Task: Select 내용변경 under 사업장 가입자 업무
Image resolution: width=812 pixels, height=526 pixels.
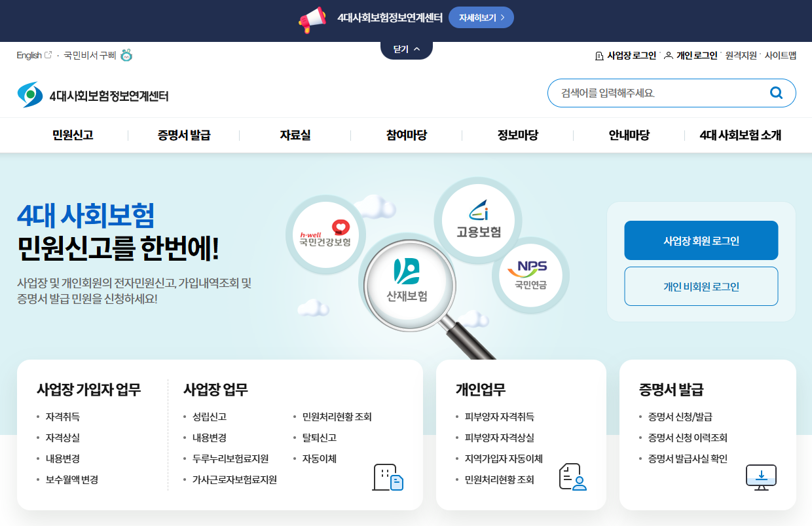Action: pyautogui.click(x=63, y=459)
